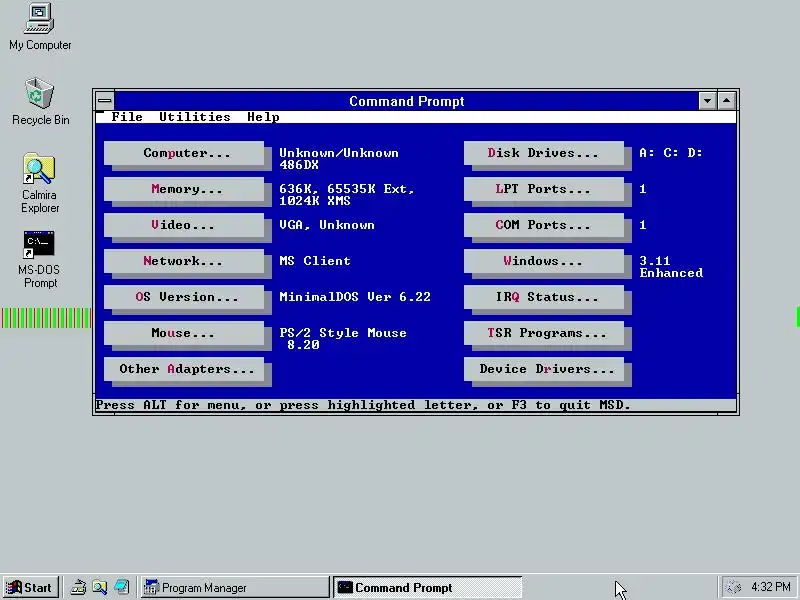This screenshot has width=800, height=600.
Task: Click the COM Ports... button
Action: click(544, 225)
